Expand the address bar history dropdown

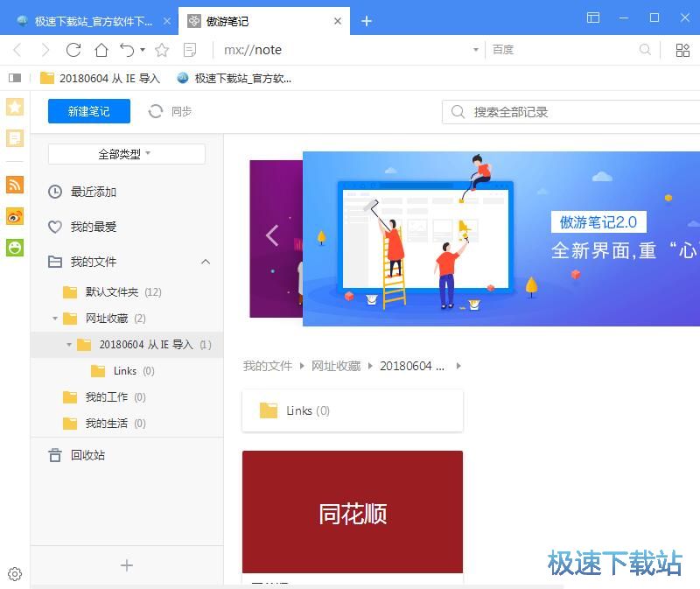[476, 50]
